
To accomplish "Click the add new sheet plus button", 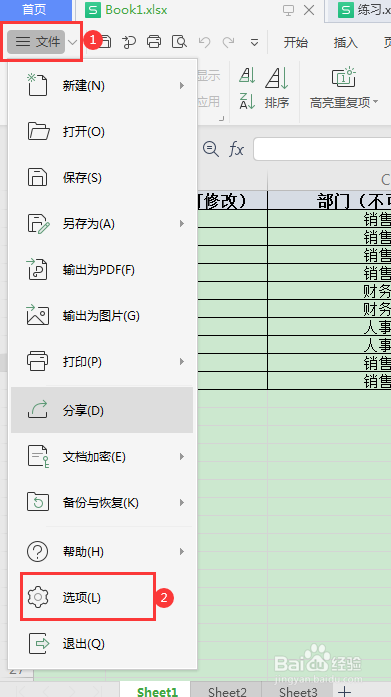I will (344, 691).
